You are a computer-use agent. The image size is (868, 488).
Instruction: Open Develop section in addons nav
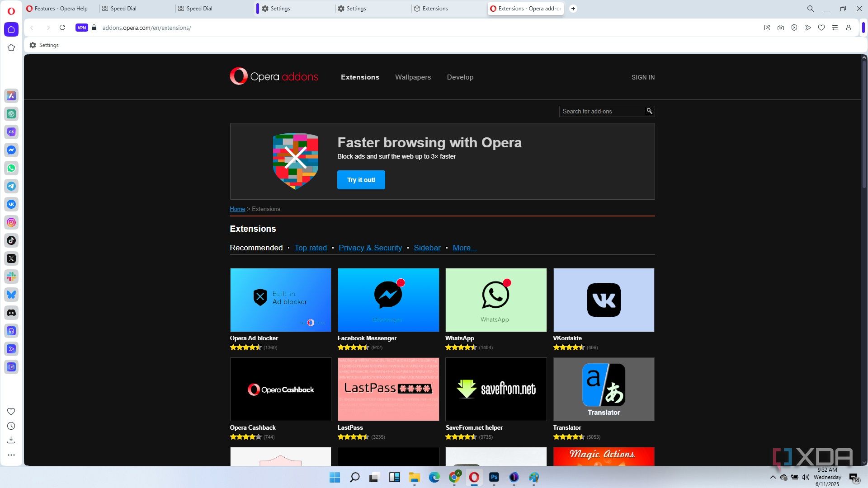pos(460,77)
